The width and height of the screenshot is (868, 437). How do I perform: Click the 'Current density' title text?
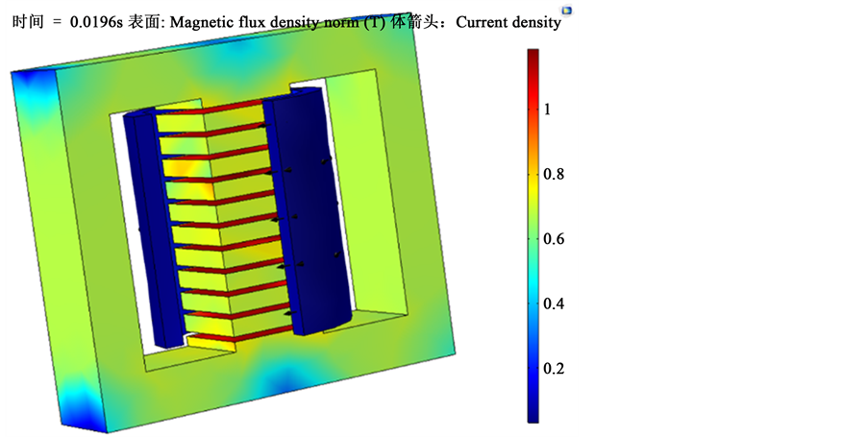click(x=508, y=22)
